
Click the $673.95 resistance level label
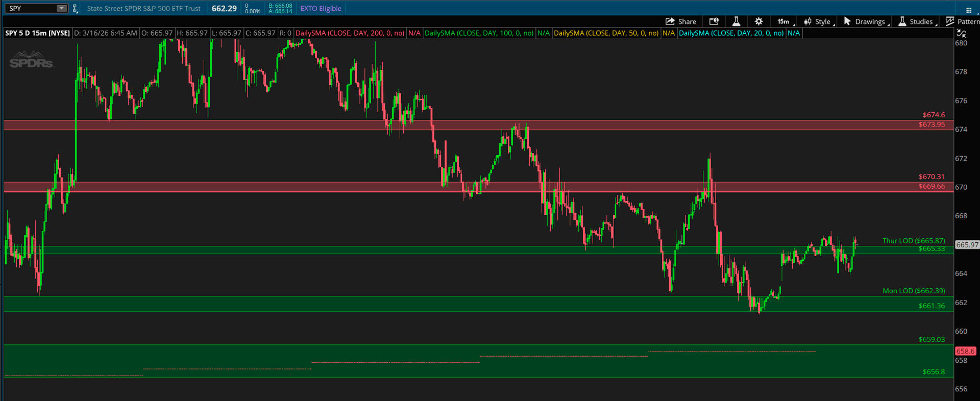pos(932,124)
